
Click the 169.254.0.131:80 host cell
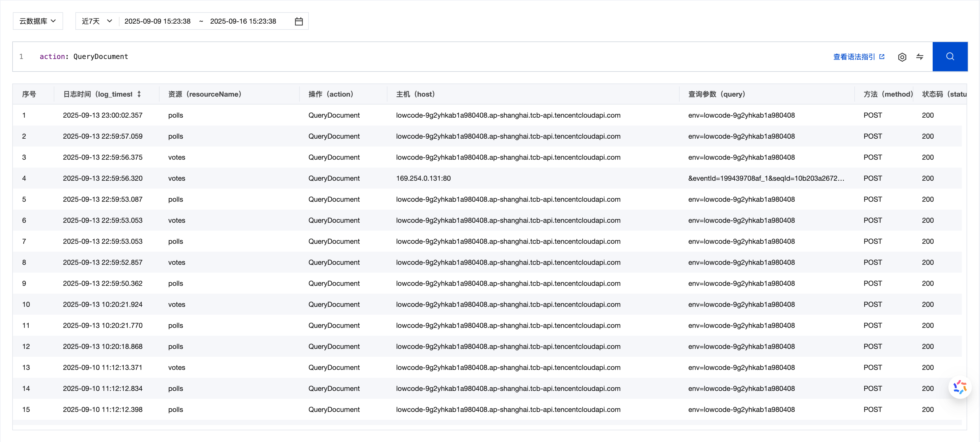click(x=423, y=178)
